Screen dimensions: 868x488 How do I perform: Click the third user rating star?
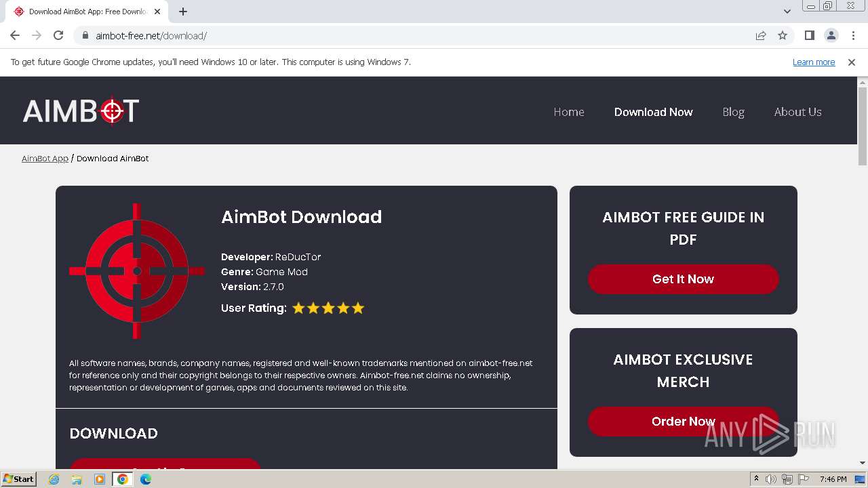328,308
